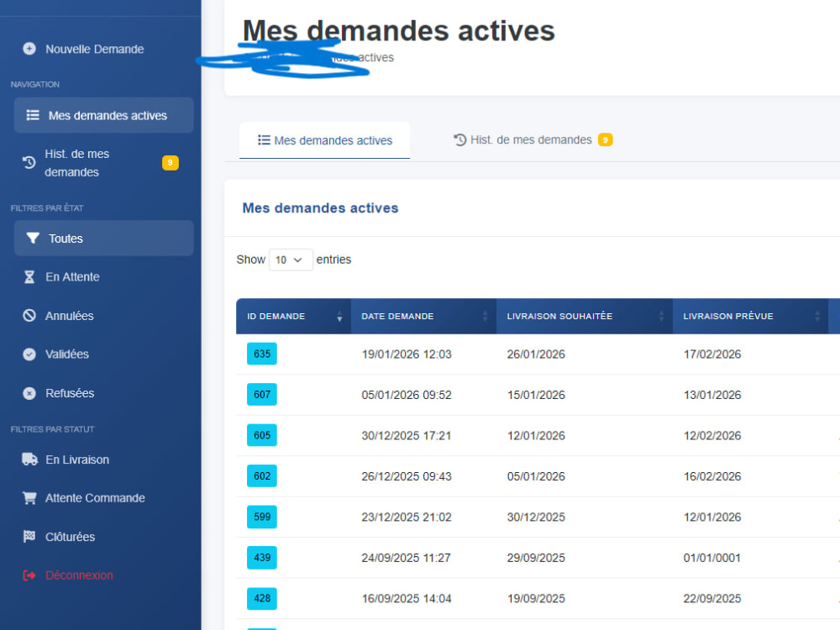Click date cell 23/12/2025 21:02
The image size is (840, 630).
(x=407, y=517)
